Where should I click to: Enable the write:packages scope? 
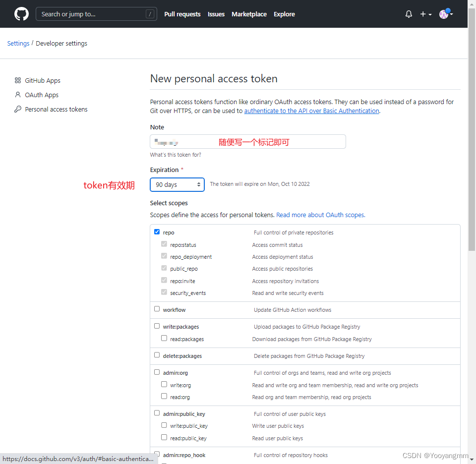click(x=157, y=326)
